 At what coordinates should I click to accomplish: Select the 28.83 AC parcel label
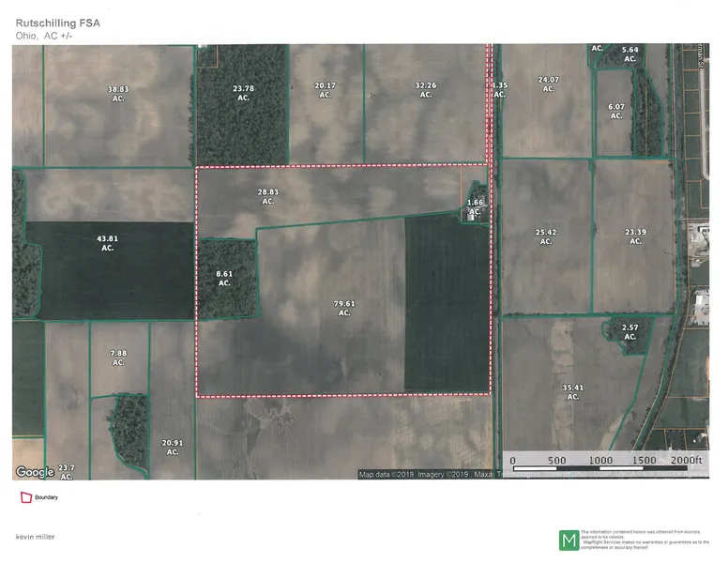(x=268, y=196)
